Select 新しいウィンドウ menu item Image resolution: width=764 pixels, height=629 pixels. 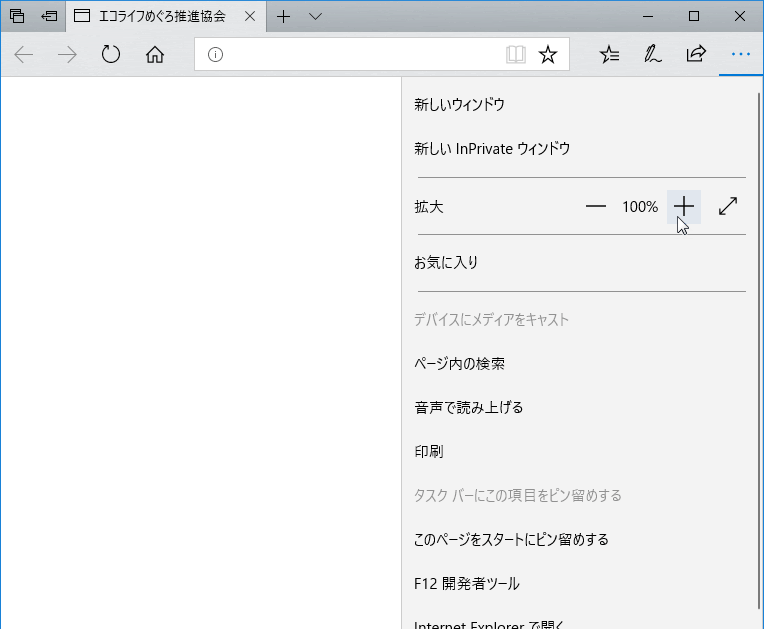(x=579, y=105)
